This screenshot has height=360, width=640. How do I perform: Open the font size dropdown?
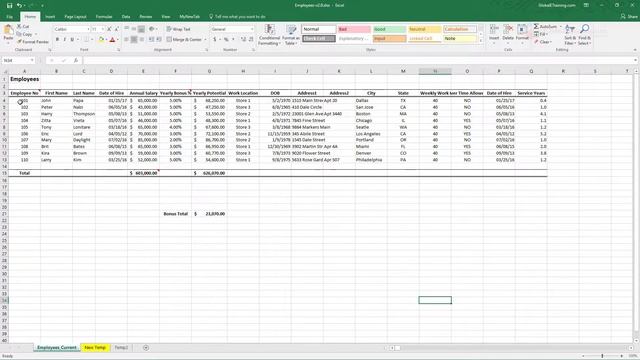point(102,29)
